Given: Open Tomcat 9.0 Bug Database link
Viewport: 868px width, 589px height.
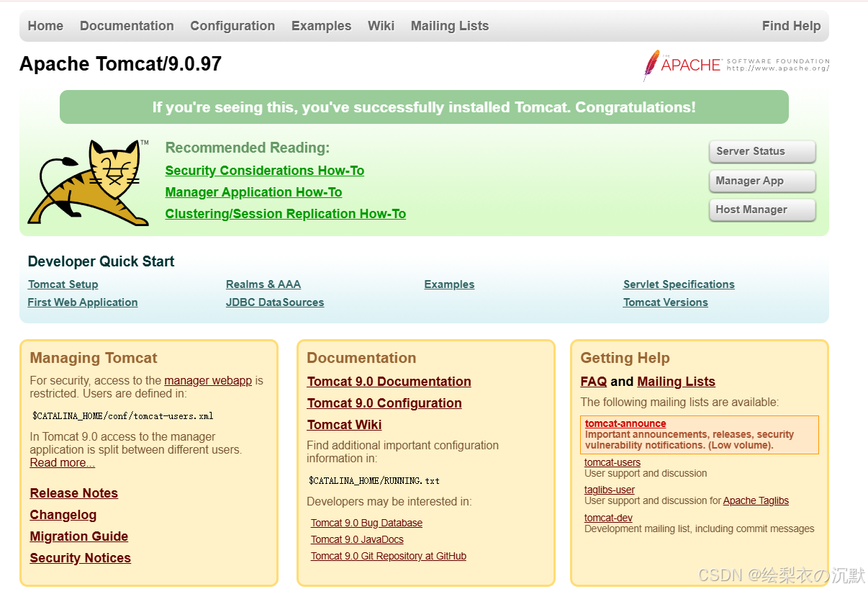Looking at the screenshot, I should [366, 523].
